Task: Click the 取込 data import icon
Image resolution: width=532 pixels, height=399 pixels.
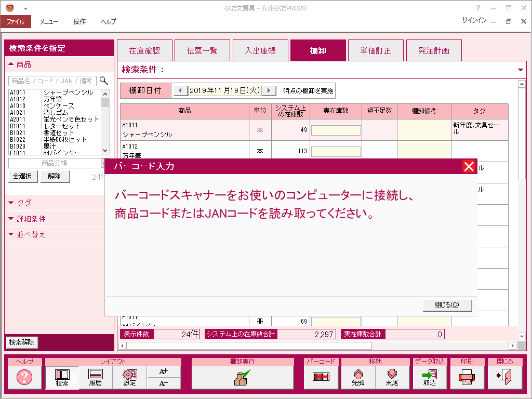Action: (430, 377)
